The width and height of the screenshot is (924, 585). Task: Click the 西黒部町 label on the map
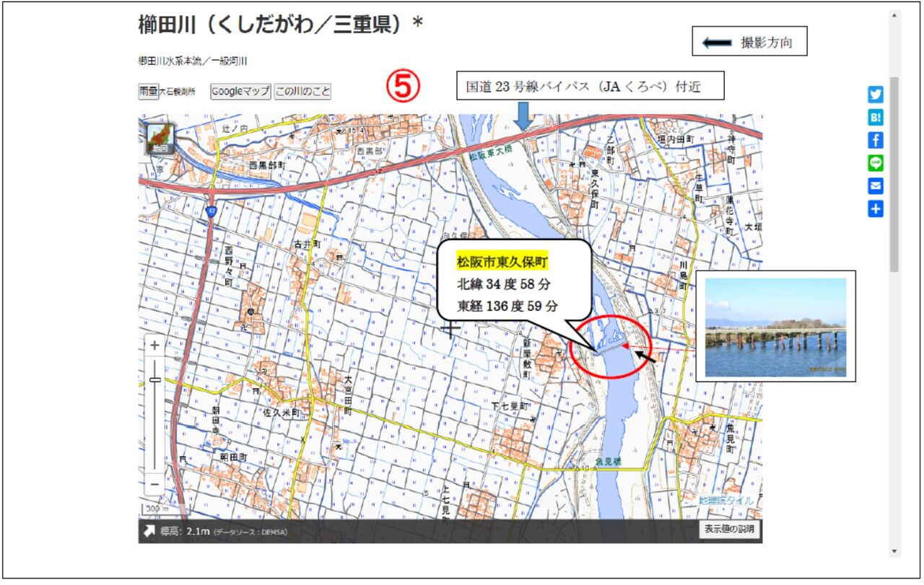(x=267, y=165)
